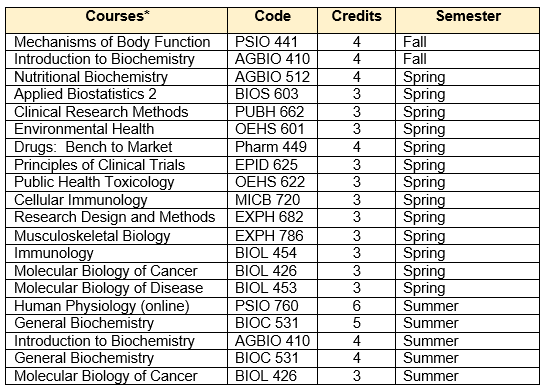Select the Musculoskeletal Biology course cell
Screen dimensions: 546x392
[117, 236]
